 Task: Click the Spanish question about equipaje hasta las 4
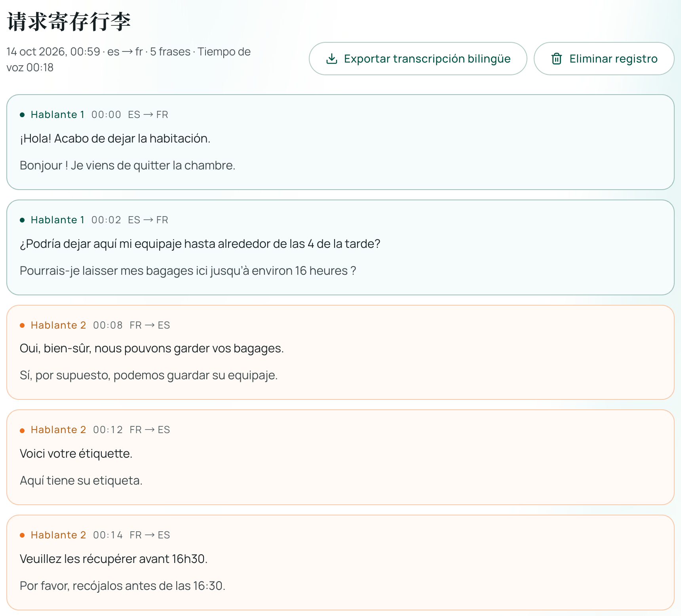click(x=200, y=244)
